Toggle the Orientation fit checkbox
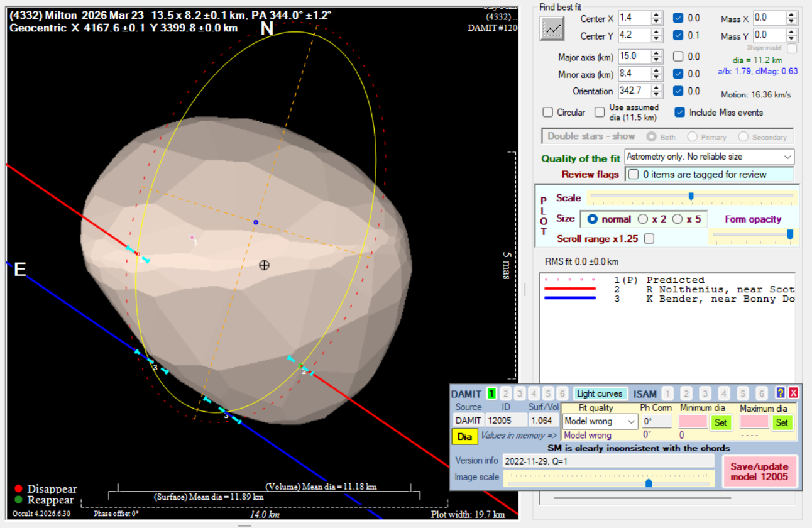The image size is (812, 528). click(x=678, y=91)
